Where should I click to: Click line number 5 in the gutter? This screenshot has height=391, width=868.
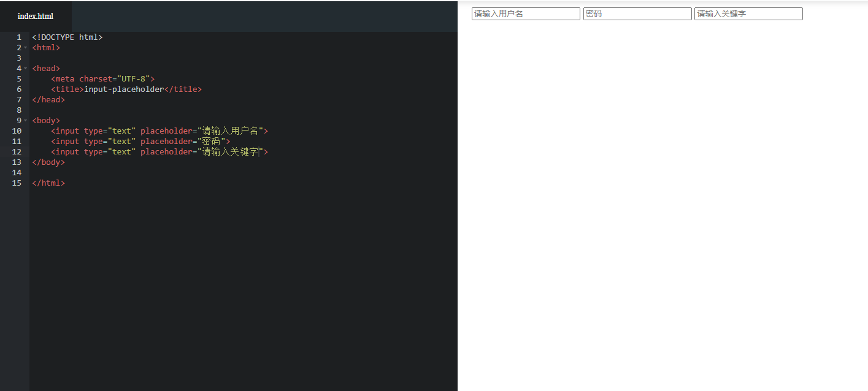pos(19,78)
